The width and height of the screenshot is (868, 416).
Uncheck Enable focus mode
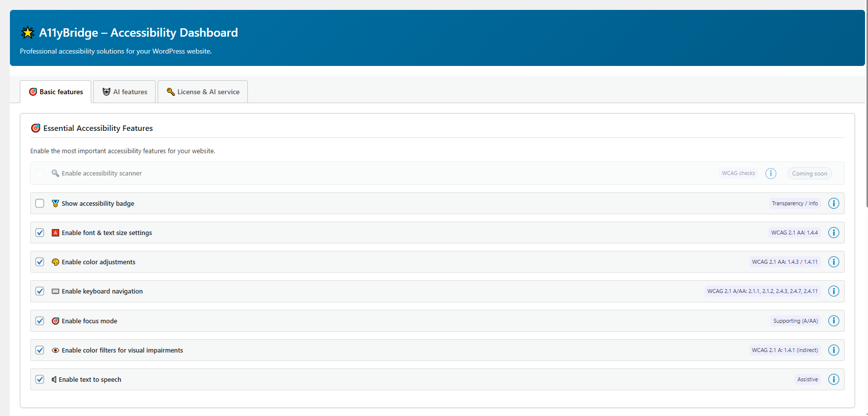click(x=40, y=321)
